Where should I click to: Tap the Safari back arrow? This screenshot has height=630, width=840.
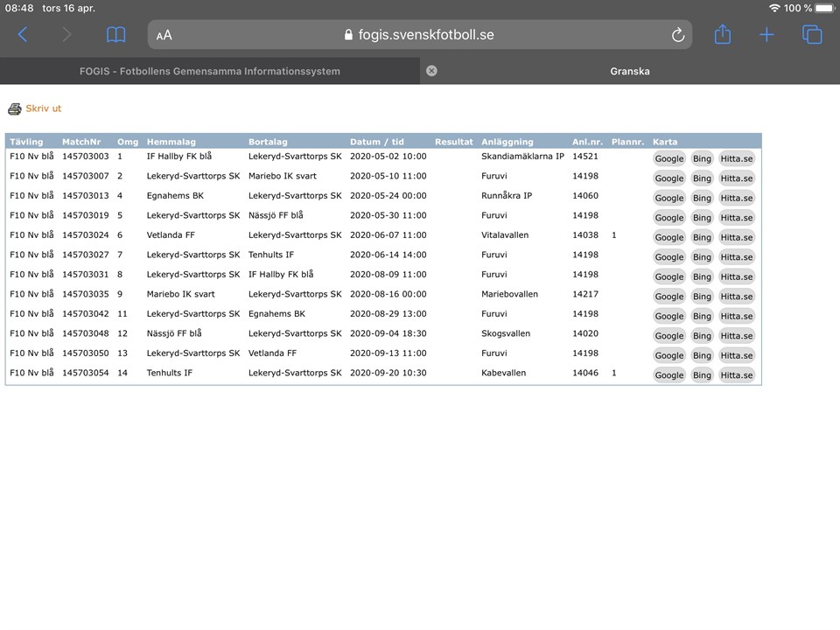[x=23, y=35]
